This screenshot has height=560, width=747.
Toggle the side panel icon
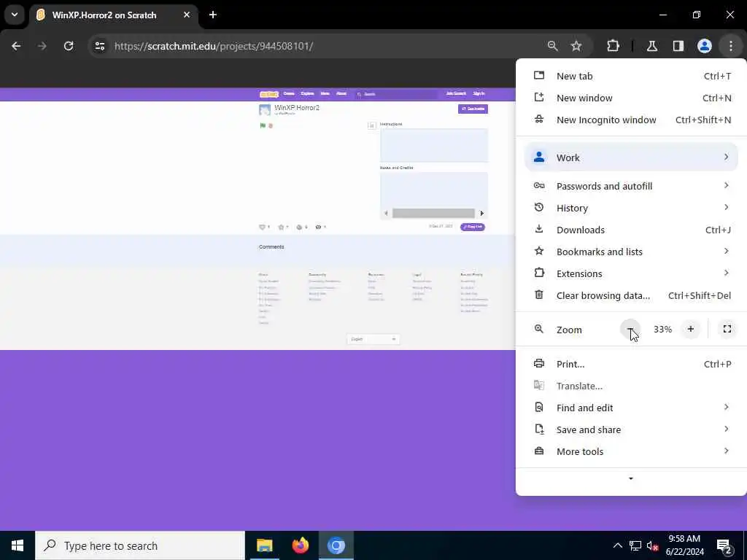tap(678, 46)
